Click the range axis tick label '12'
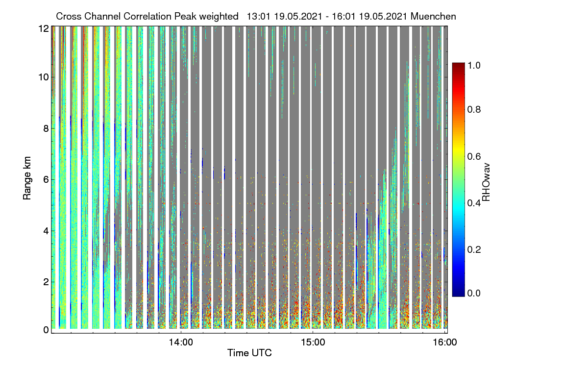 pos(44,29)
